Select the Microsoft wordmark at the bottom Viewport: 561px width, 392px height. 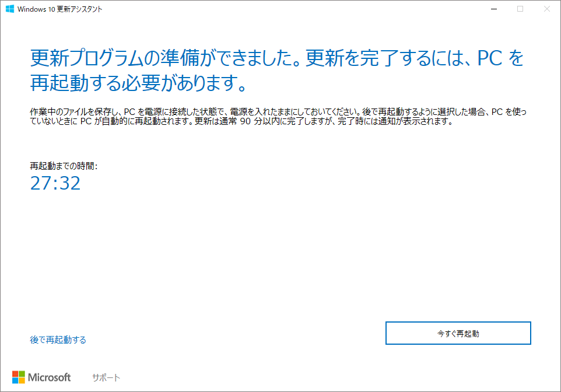[50, 377]
